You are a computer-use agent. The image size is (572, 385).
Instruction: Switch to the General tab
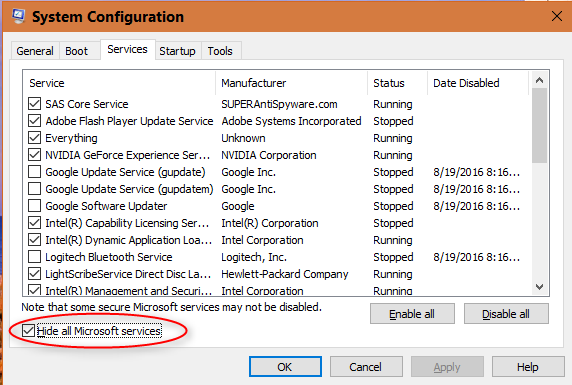tap(35, 51)
